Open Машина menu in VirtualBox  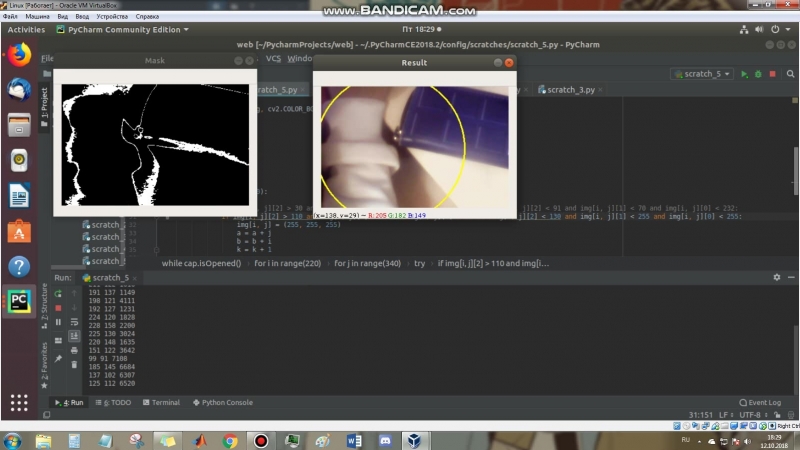click(x=37, y=16)
